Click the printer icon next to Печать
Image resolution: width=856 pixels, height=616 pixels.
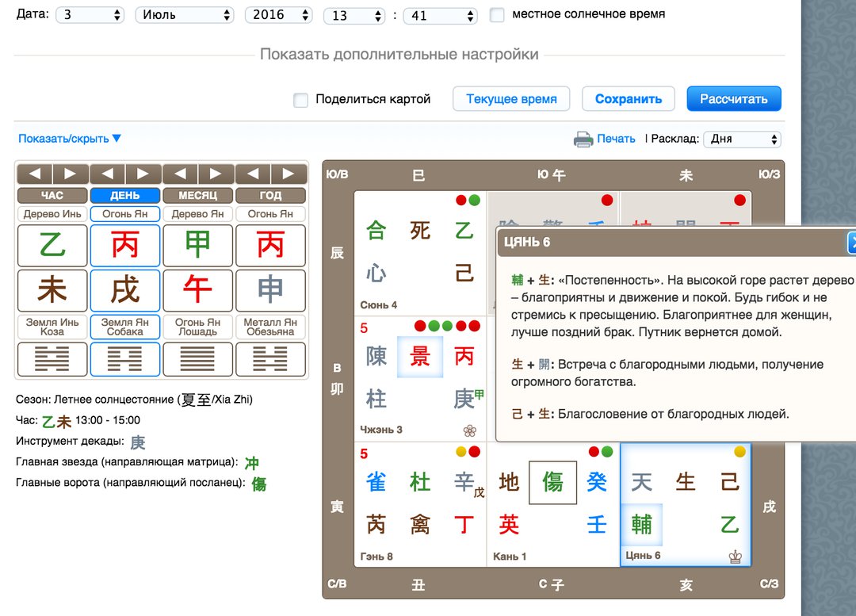[x=583, y=140]
